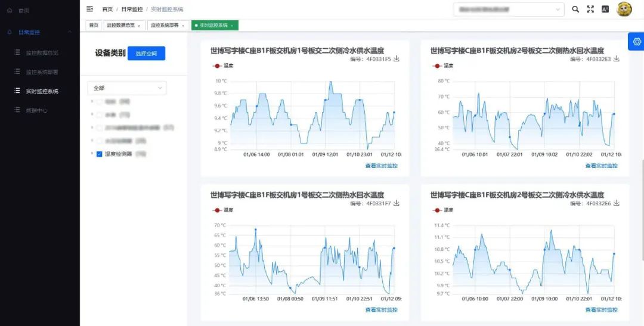
Task: Switch to the 首页 page tab
Action: (x=94, y=25)
